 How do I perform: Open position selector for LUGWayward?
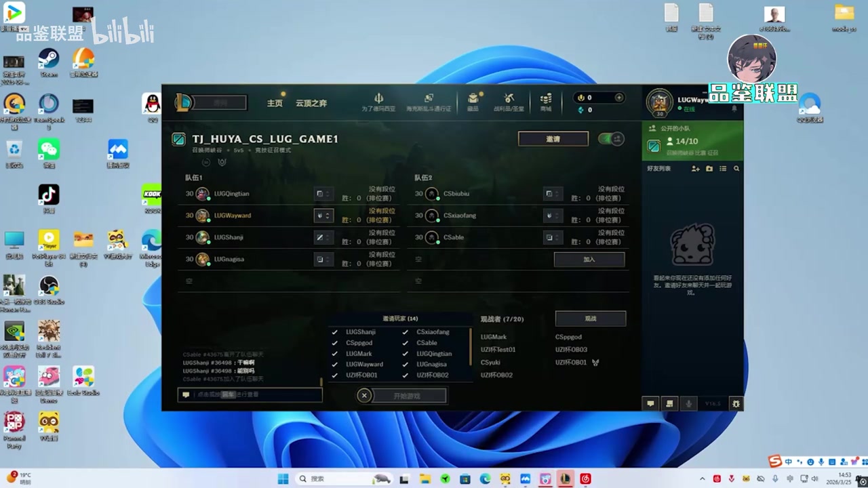tap(323, 216)
